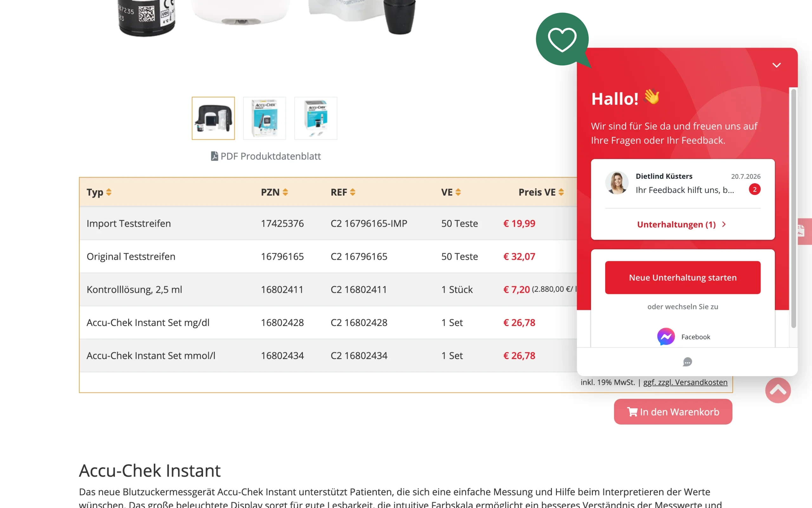Select first product thumbnail with case
The image size is (812, 508).
coord(213,118)
